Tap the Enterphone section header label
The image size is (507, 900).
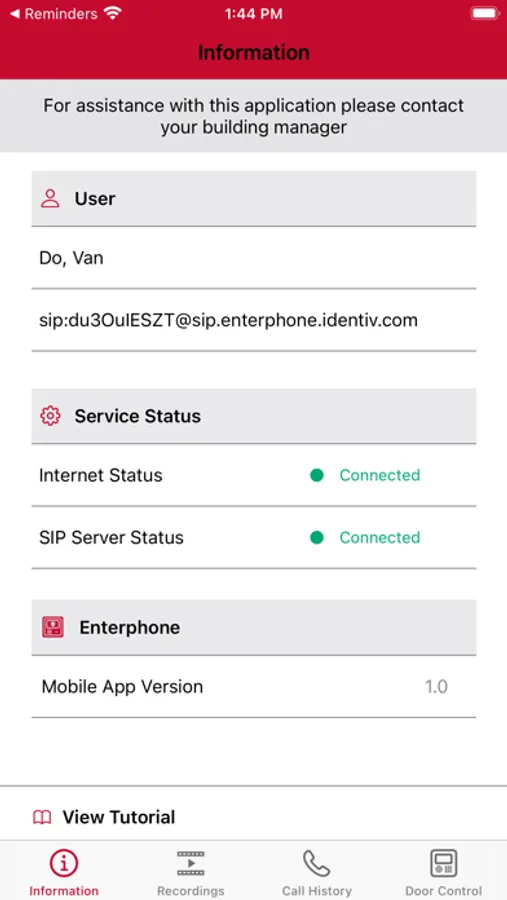(x=130, y=627)
